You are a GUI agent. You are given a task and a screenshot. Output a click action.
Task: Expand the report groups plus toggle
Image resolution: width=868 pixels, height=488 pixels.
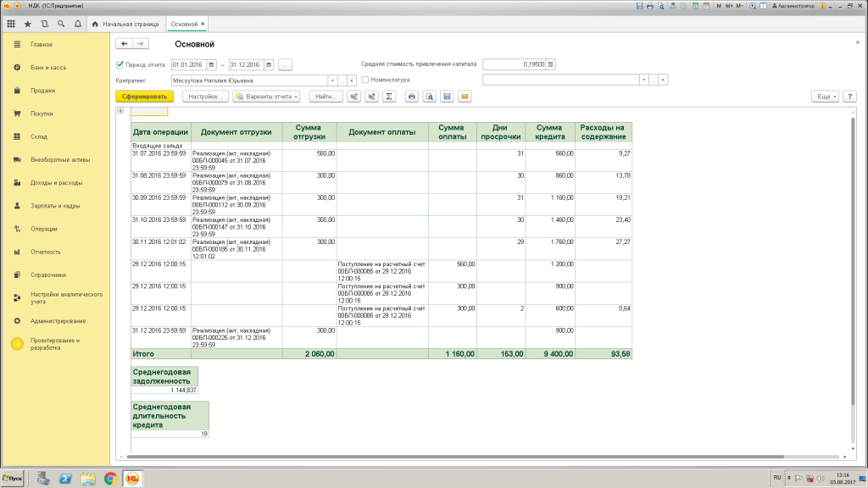(x=120, y=111)
